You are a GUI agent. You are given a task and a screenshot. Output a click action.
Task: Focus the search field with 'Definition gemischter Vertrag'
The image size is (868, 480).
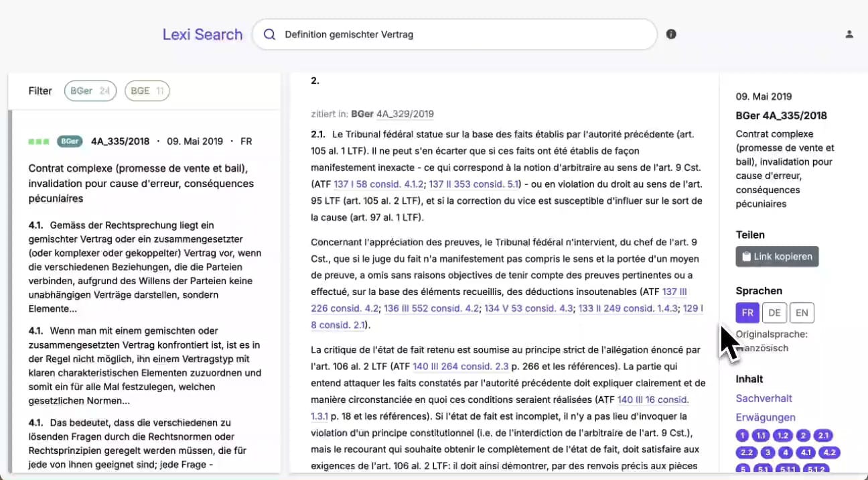coord(462,34)
